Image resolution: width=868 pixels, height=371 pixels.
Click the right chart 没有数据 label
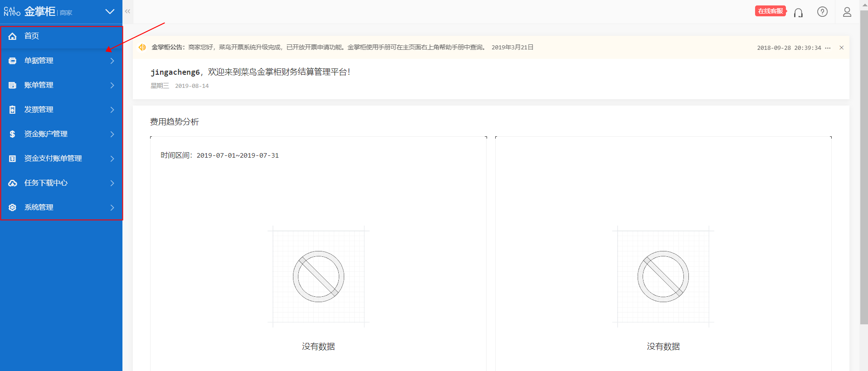(x=663, y=347)
